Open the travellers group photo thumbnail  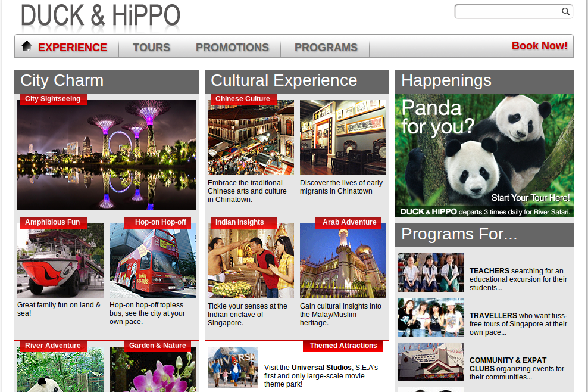[431, 318]
